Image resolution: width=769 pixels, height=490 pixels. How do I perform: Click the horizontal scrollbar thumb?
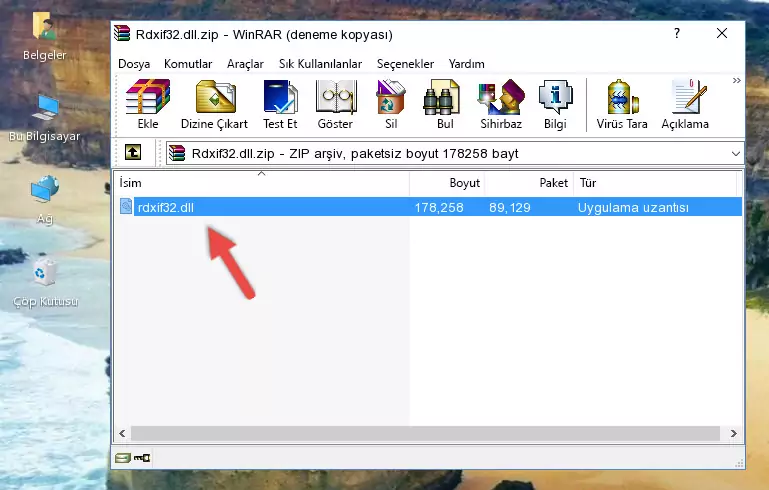425,433
